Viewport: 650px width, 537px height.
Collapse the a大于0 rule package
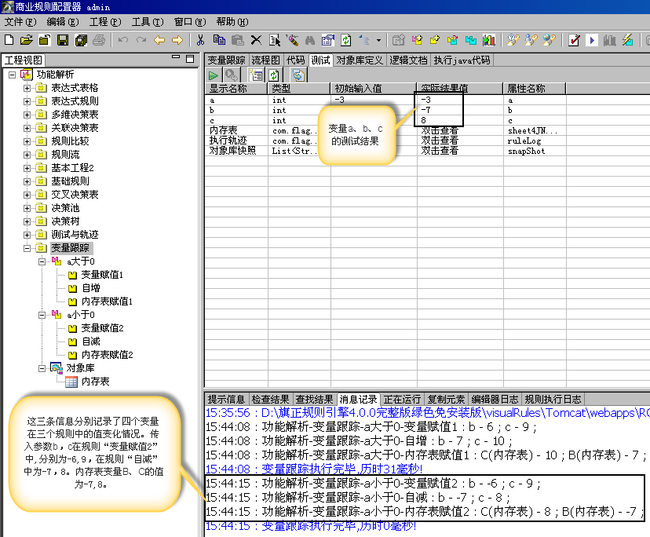coord(42,261)
